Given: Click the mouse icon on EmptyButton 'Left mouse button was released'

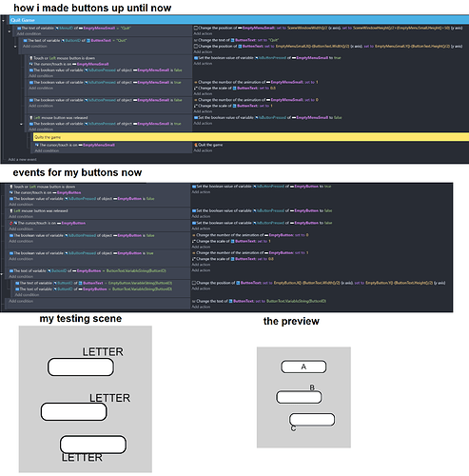Looking at the screenshot, I should (x=11, y=210).
